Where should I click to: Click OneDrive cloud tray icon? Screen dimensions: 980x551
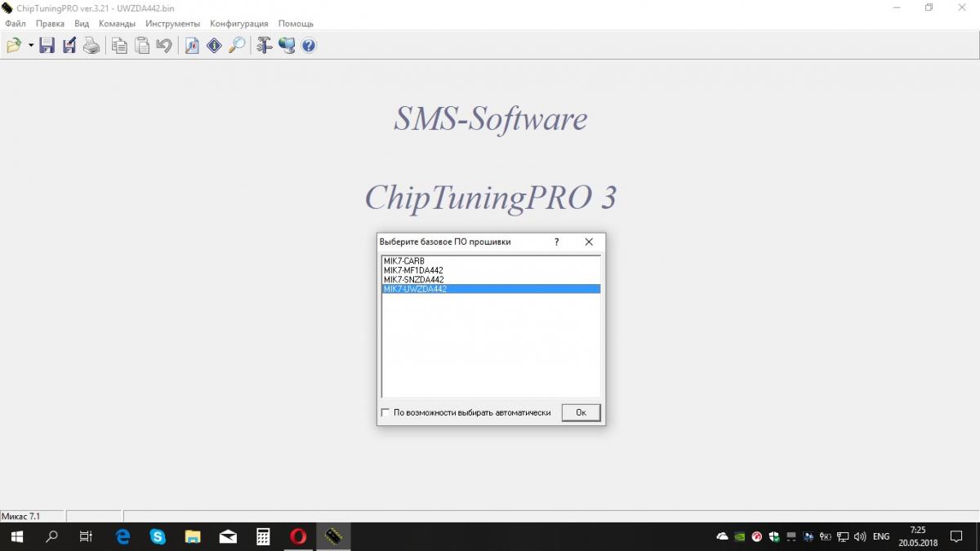(x=722, y=537)
